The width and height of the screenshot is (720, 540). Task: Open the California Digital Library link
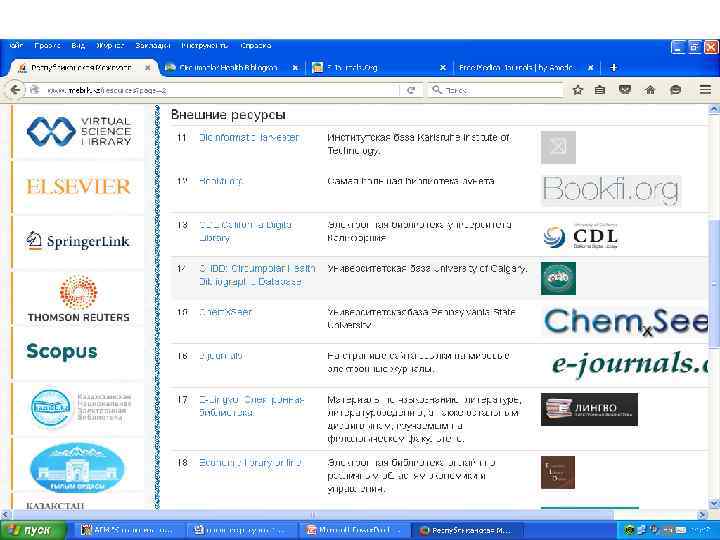point(245,231)
